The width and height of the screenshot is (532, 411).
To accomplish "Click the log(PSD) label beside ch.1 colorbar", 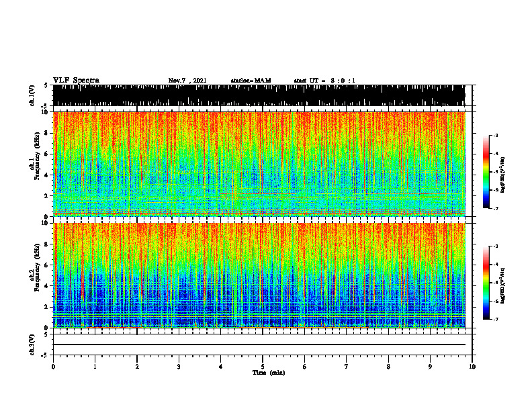I will point(503,175).
